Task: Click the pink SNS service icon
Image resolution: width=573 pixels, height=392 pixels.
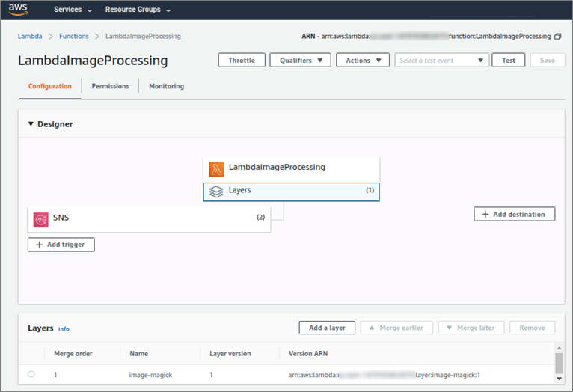Action: tap(41, 220)
